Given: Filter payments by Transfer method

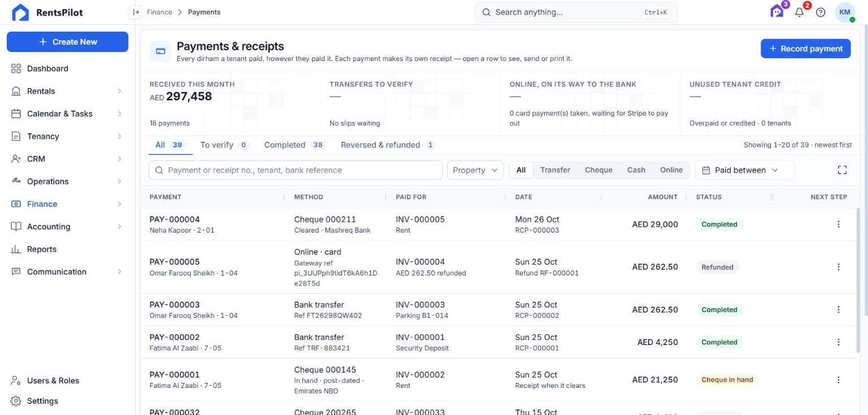Looking at the screenshot, I should [x=555, y=170].
